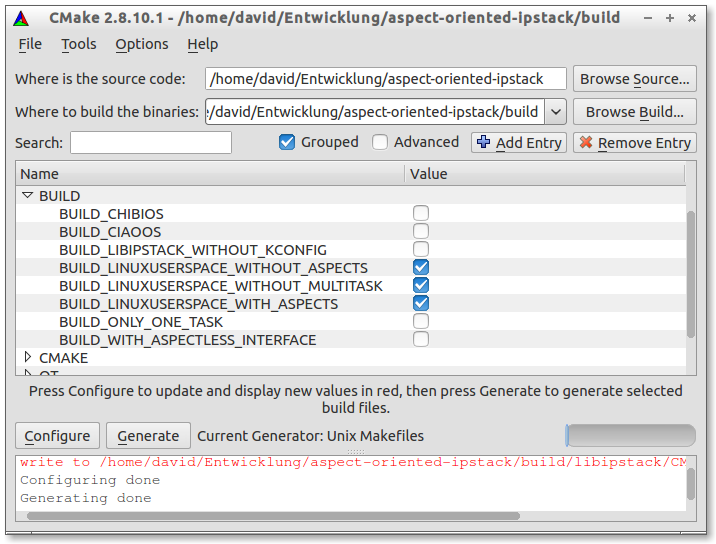
Task: Disable BUILD_LINUXUSERSPACE_WITH_ASPECTS
Action: (x=421, y=303)
